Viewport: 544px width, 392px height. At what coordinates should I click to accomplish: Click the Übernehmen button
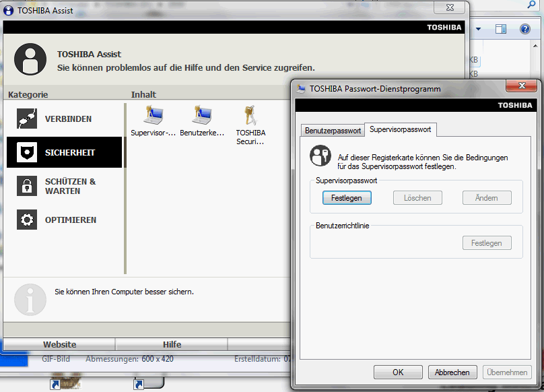pos(507,372)
